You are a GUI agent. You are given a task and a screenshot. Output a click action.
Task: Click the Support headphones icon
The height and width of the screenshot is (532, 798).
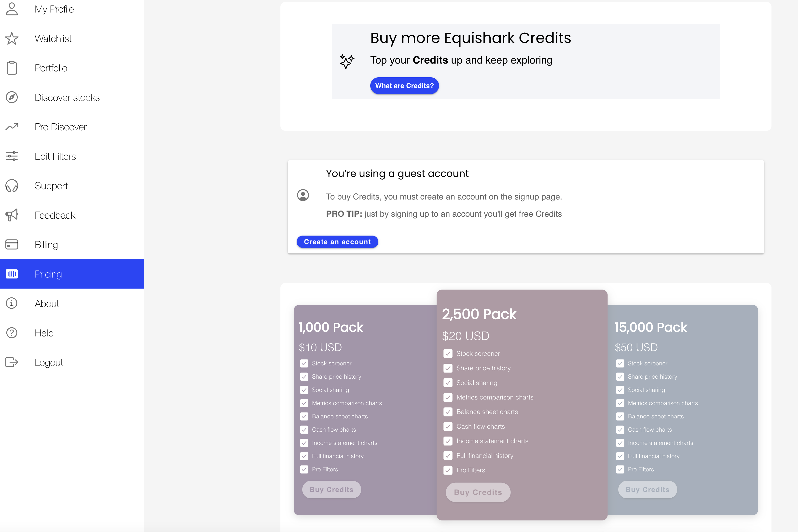tap(12, 186)
